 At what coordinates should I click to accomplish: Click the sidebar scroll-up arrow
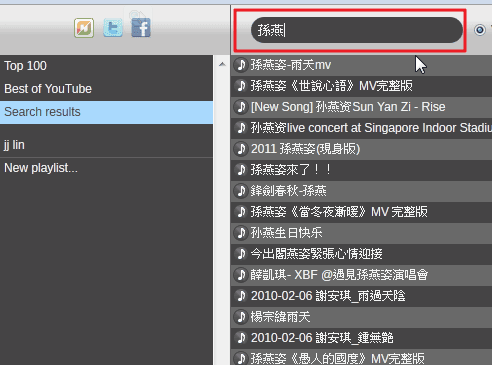222,64
